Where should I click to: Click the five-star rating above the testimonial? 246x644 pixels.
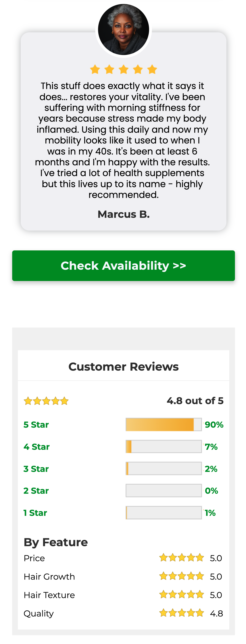click(x=123, y=70)
